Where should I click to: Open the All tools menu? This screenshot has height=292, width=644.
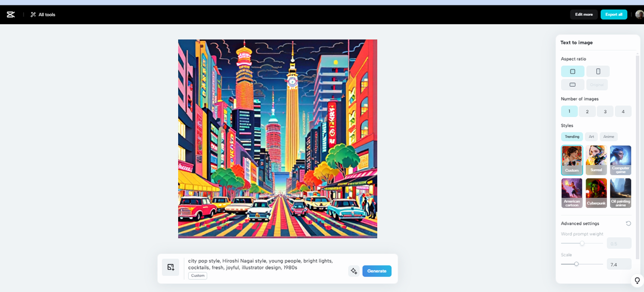(43, 15)
